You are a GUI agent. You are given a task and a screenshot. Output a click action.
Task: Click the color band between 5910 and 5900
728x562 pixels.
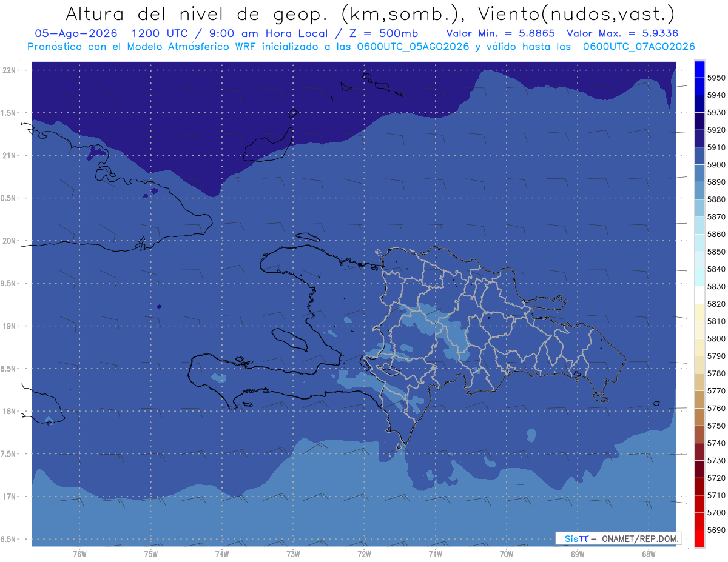[699, 156]
